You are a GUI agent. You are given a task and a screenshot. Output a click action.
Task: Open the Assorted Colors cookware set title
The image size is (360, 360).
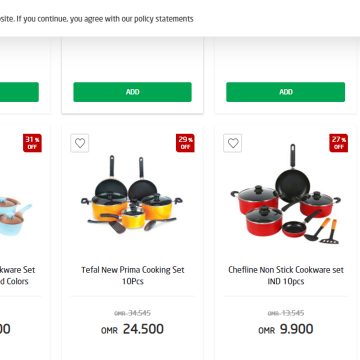coord(17,275)
